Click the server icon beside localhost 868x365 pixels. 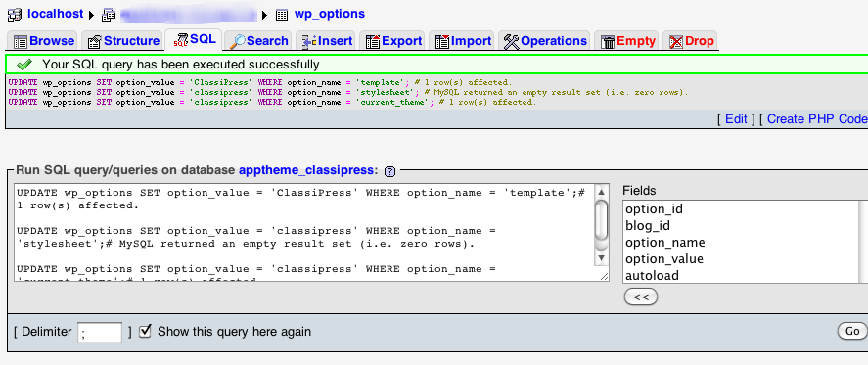(x=15, y=15)
